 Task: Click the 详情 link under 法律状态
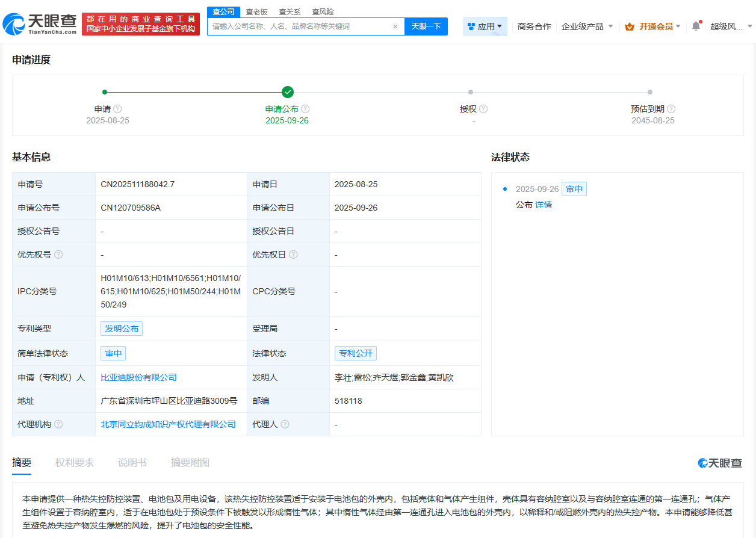click(543, 205)
